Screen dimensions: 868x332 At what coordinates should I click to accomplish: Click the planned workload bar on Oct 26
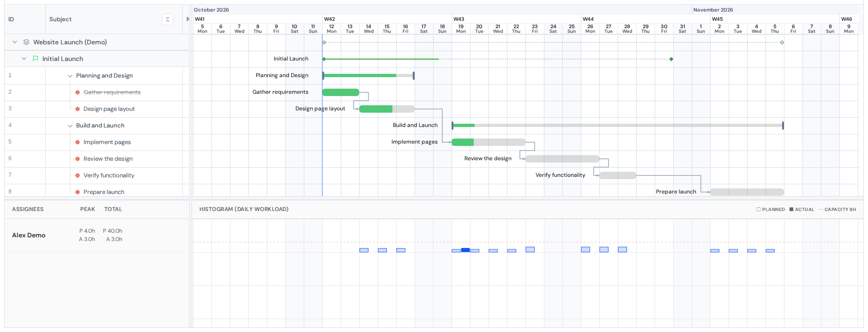[585, 249]
